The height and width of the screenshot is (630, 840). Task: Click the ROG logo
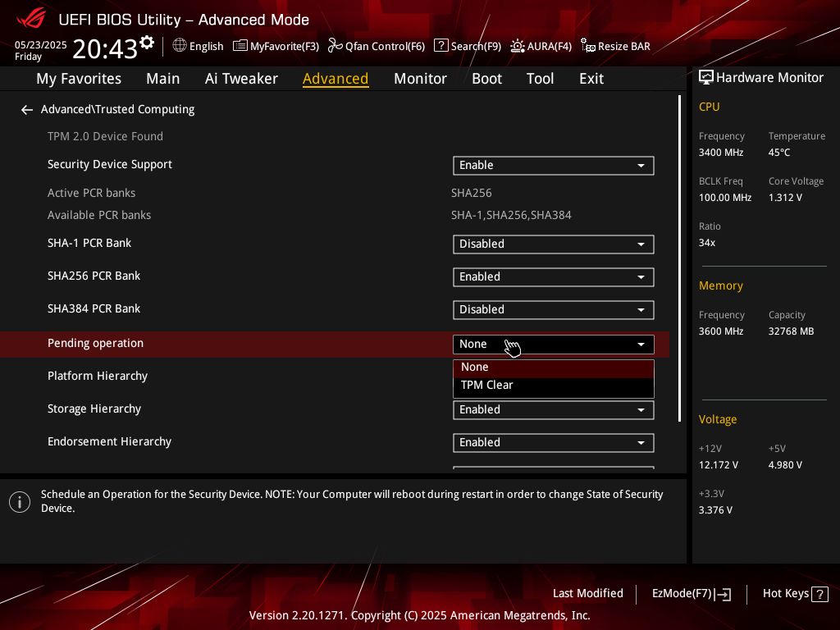point(31,20)
